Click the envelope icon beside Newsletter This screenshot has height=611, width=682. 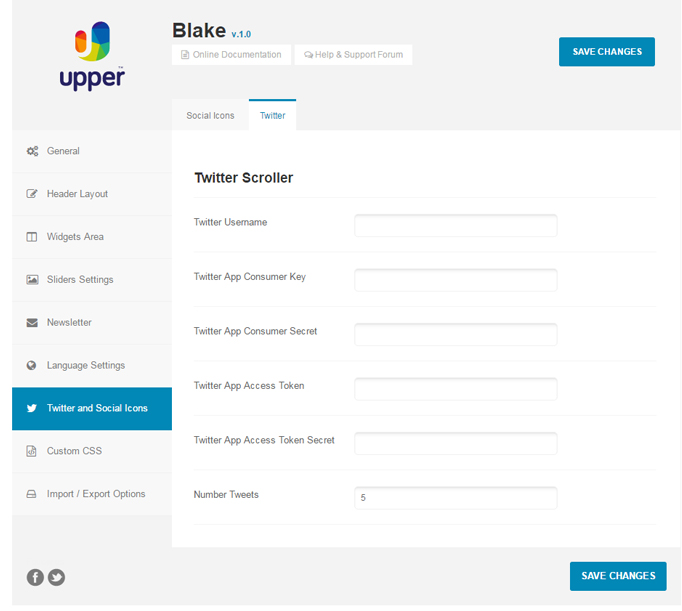click(x=32, y=323)
